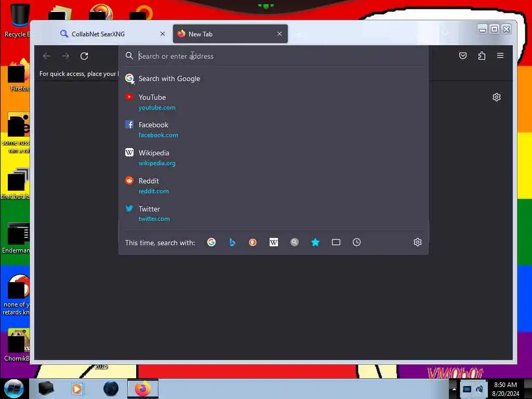Search this time with gray magnifier engine
532x399 pixels.
(x=294, y=242)
